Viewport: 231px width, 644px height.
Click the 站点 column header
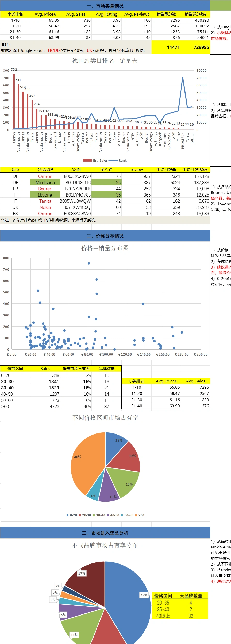(15, 170)
